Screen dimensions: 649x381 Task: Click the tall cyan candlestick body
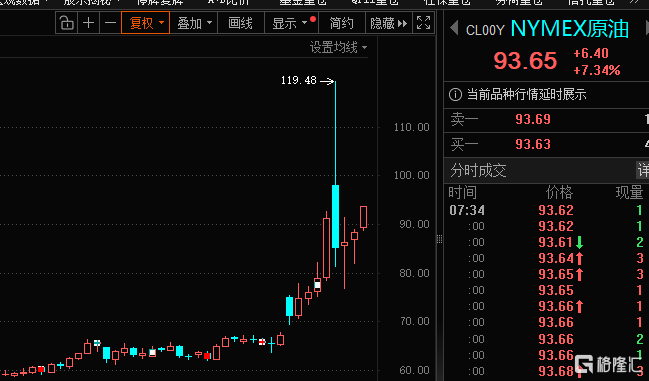pos(336,216)
